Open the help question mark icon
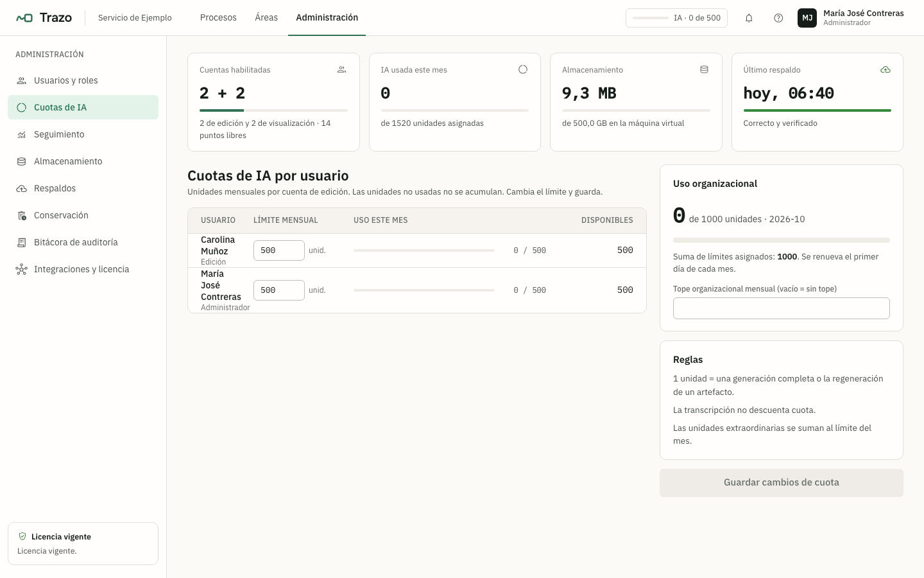This screenshot has width=924, height=578. click(778, 18)
